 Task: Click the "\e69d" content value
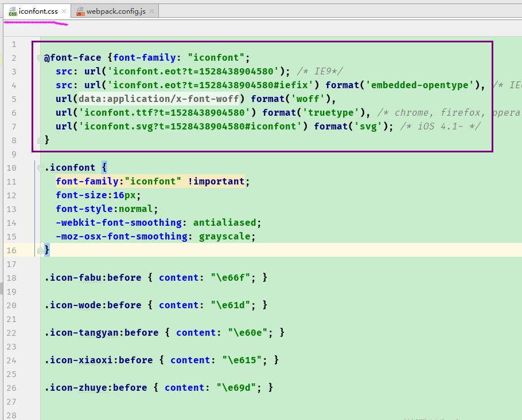(236, 388)
